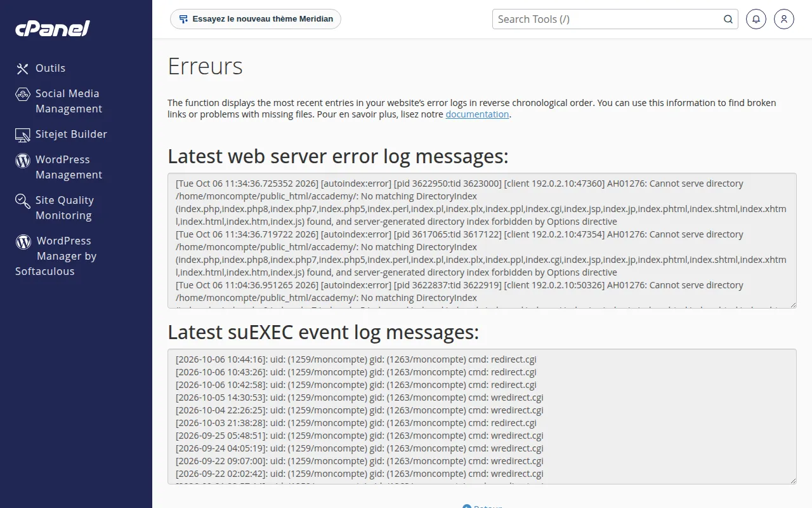
Task: Select the suEXEC entry dated 2026-09-24 04:05:19
Action: coord(360,448)
